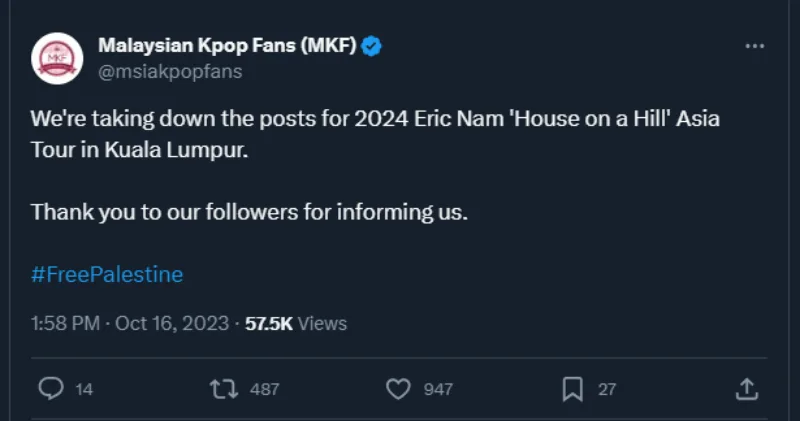Click the repost count 487
The height and width of the screenshot is (421, 800).
point(264,389)
